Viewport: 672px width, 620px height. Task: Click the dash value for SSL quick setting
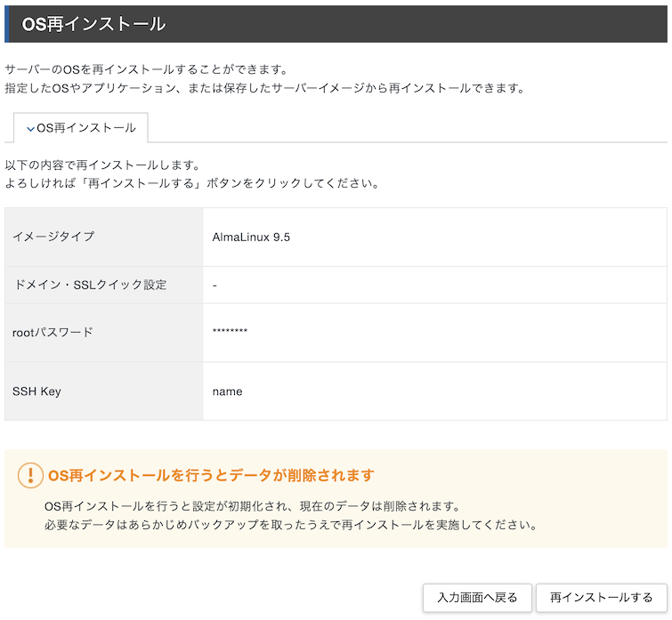coord(215,285)
